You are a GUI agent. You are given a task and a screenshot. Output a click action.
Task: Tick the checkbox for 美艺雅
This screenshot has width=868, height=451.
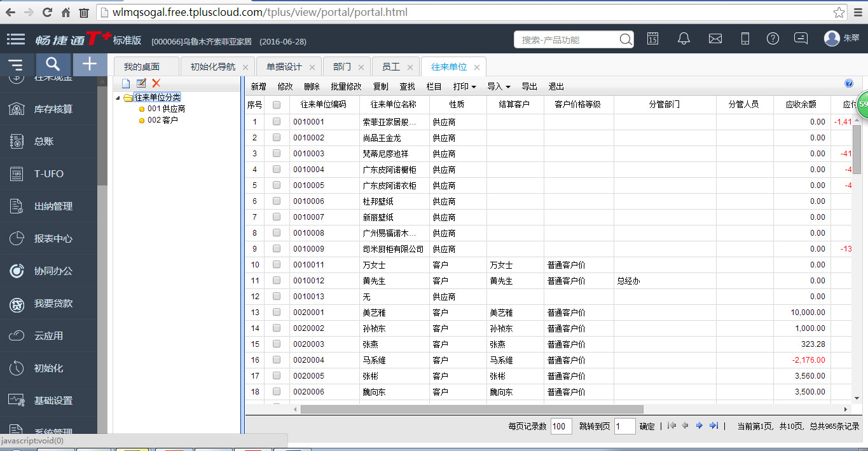pyautogui.click(x=277, y=312)
